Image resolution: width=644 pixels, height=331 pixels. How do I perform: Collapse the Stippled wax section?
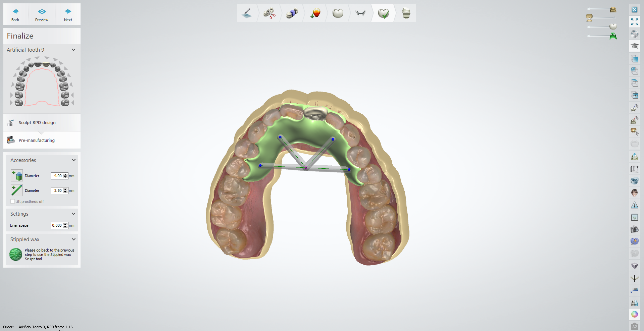(73, 239)
